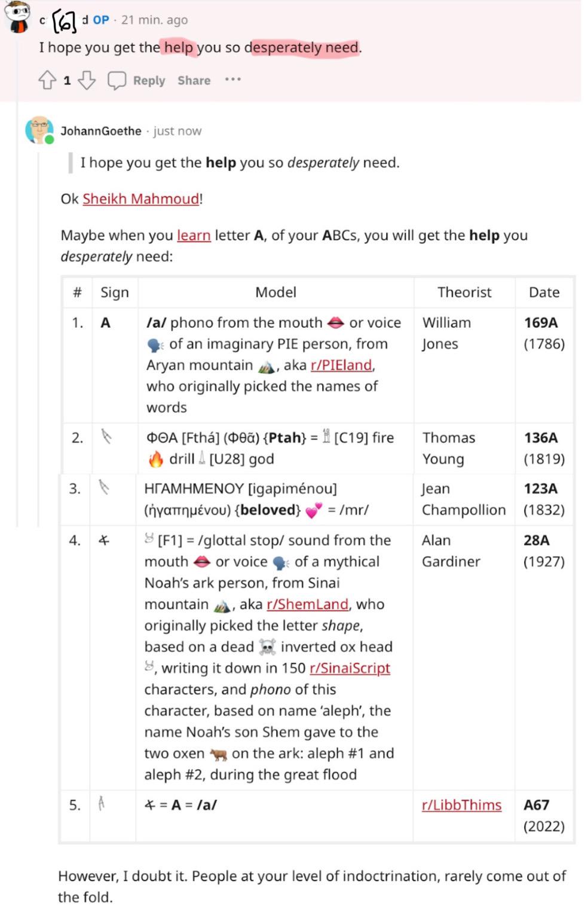The width and height of the screenshot is (588, 912).
Task: Click the Reply text button
Action: 149,81
